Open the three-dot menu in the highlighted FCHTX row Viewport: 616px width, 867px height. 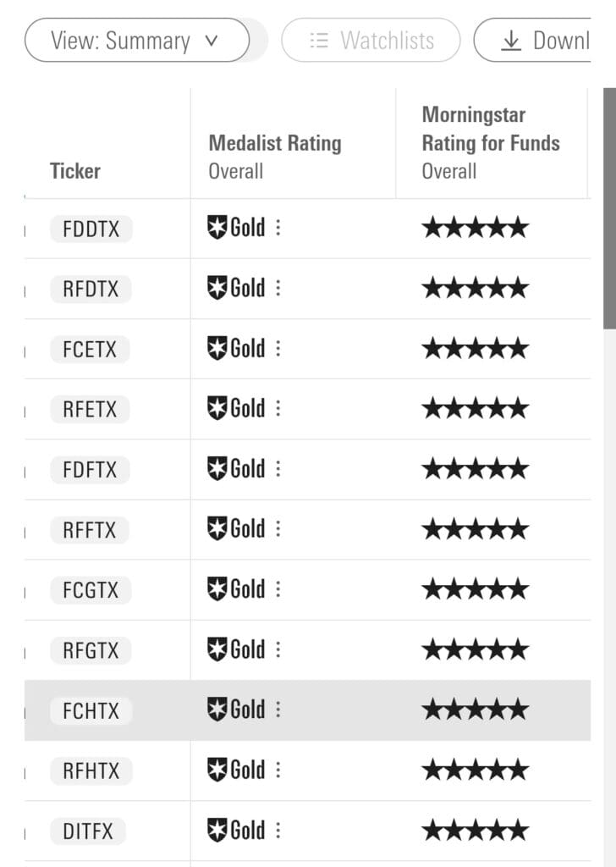278,710
